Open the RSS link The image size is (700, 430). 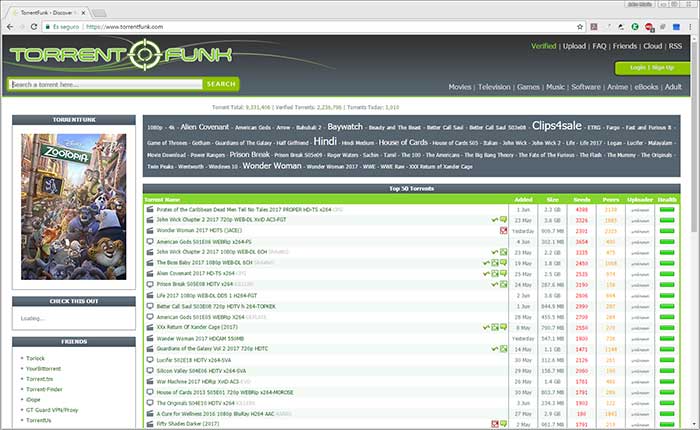tap(675, 46)
